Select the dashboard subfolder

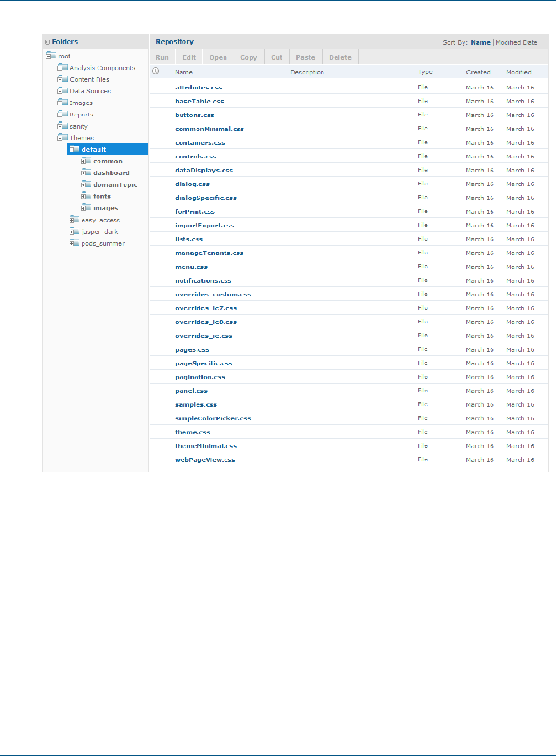point(111,173)
